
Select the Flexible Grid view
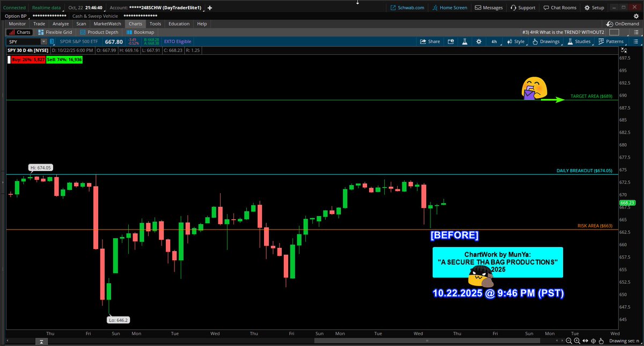coord(54,32)
